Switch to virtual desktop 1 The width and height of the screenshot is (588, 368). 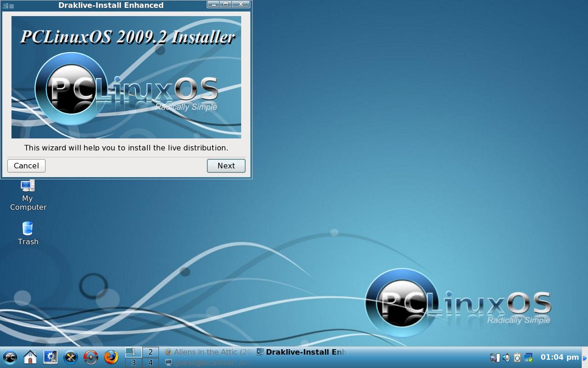click(134, 352)
